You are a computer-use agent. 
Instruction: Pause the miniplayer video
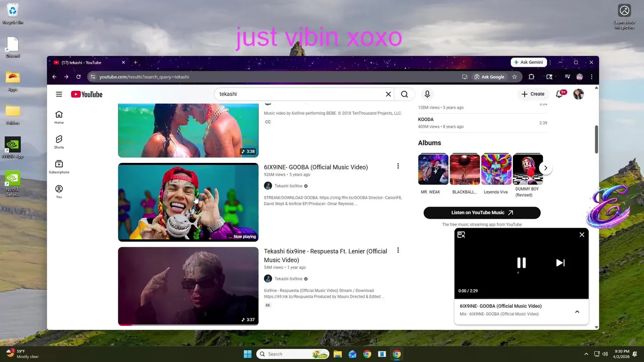point(521,262)
